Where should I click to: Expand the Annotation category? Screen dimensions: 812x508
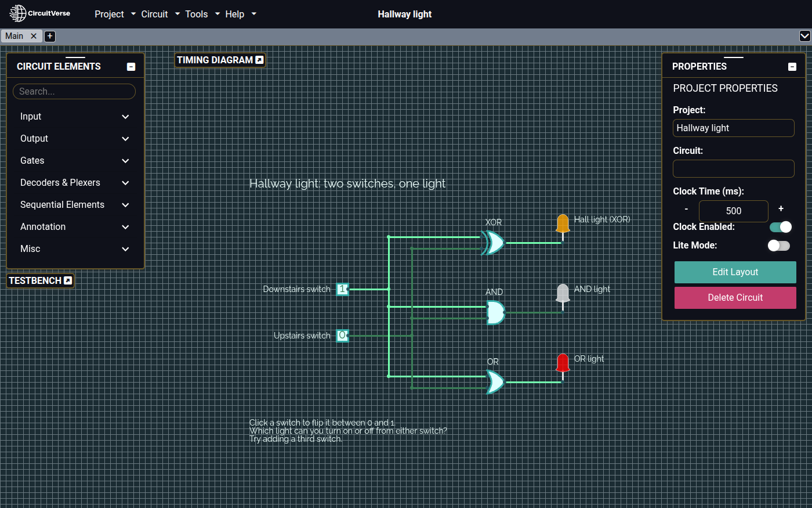tap(74, 227)
